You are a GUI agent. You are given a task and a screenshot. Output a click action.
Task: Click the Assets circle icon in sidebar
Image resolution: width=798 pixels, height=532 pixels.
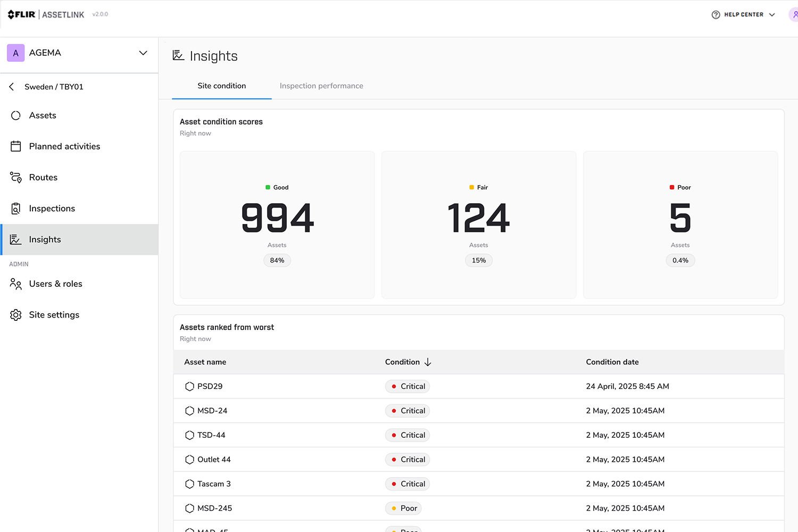[x=16, y=115]
